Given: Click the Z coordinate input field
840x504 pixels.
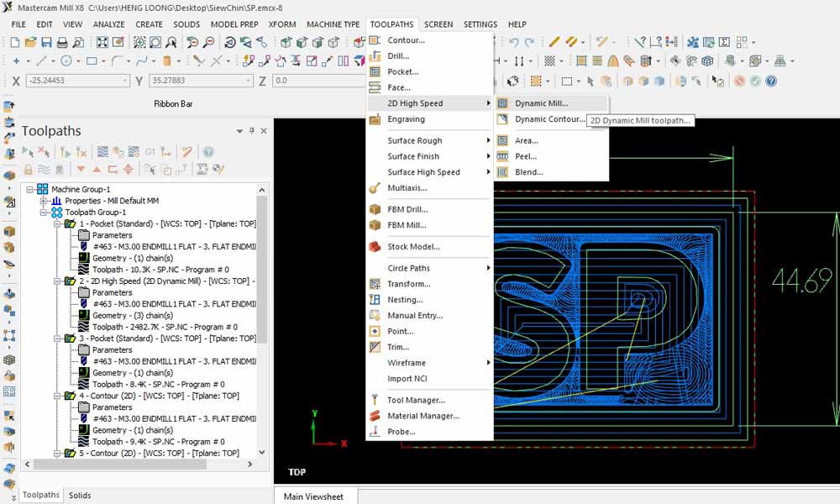Looking at the screenshot, I should (318, 81).
